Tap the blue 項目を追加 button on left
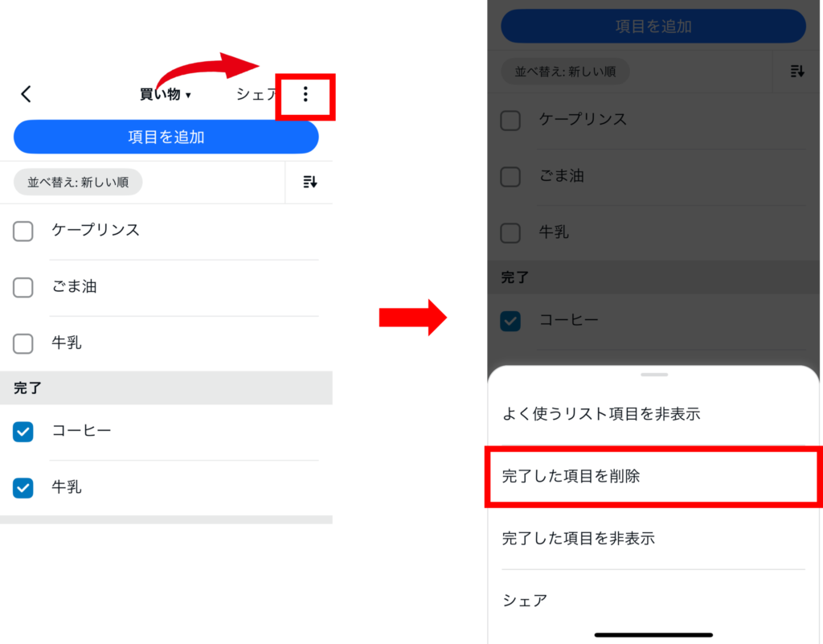The height and width of the screenshot is (644, 823). (x=166, y=137)
